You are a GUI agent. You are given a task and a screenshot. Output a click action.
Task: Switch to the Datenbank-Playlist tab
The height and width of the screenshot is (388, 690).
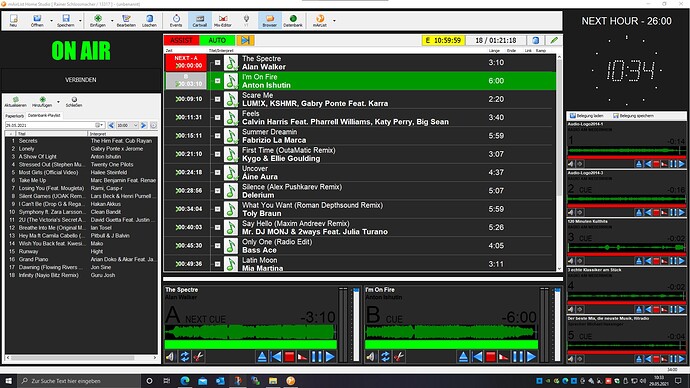[x=44, y=115]
